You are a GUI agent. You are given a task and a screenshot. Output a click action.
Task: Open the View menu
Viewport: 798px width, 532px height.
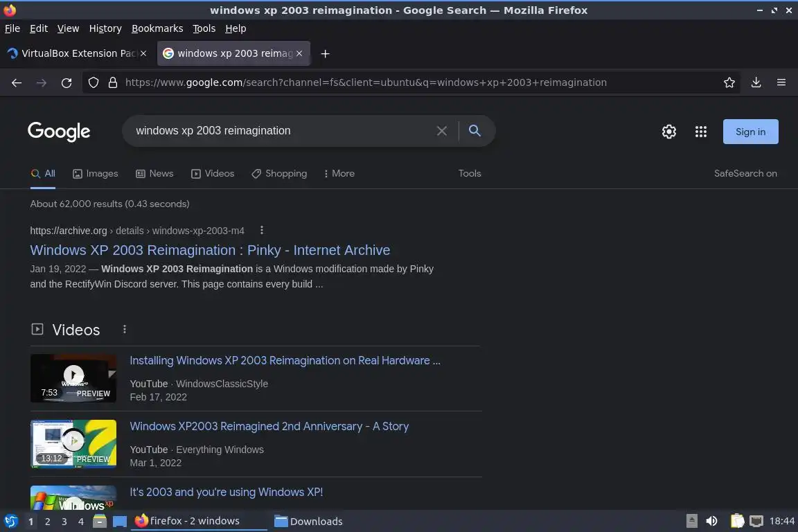68,28
